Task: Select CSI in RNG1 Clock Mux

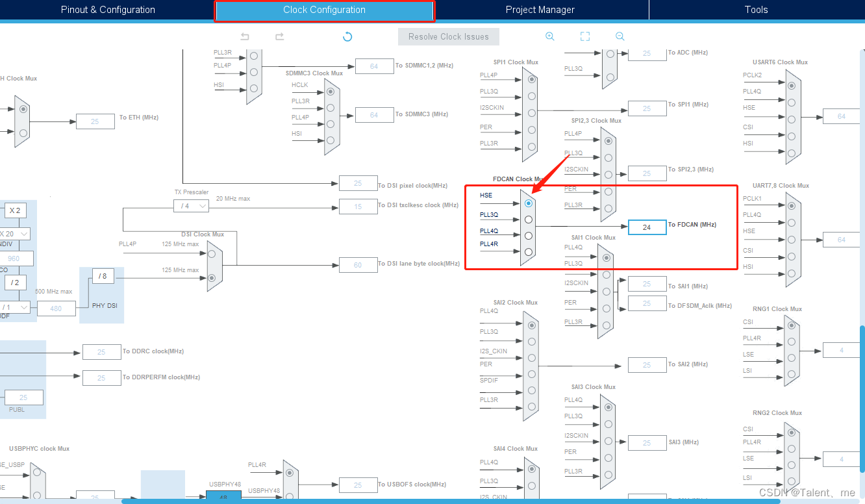Action: (791, 326)
